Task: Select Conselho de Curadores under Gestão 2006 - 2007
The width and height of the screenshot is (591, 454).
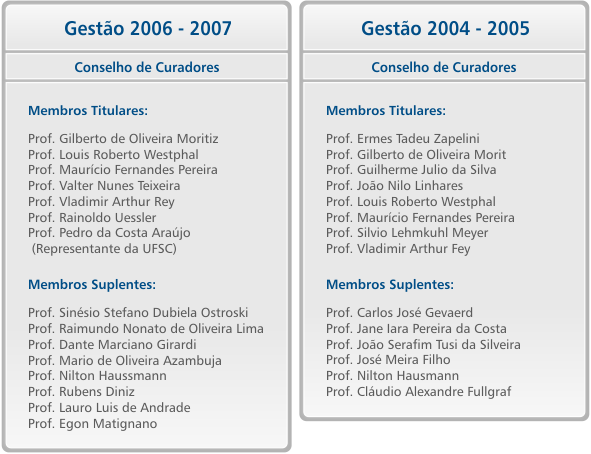Action: (x=147, y=67)
